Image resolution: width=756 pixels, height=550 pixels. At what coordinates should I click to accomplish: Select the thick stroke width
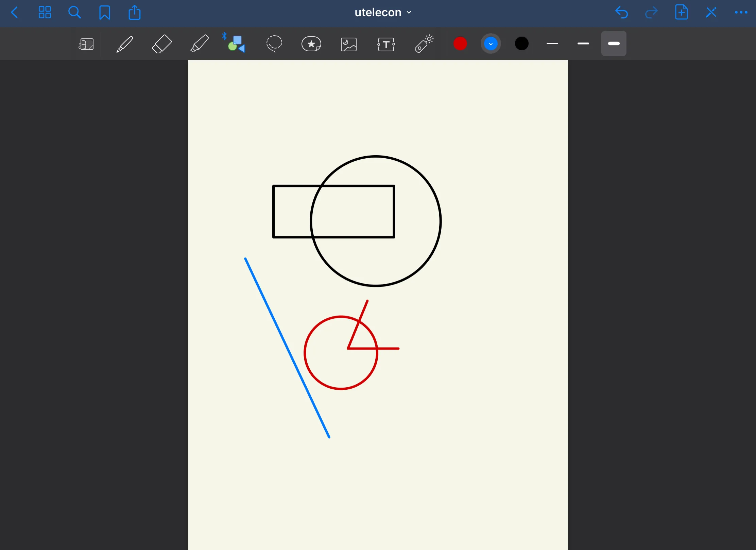pyautogui.click(x=614, y=43)
